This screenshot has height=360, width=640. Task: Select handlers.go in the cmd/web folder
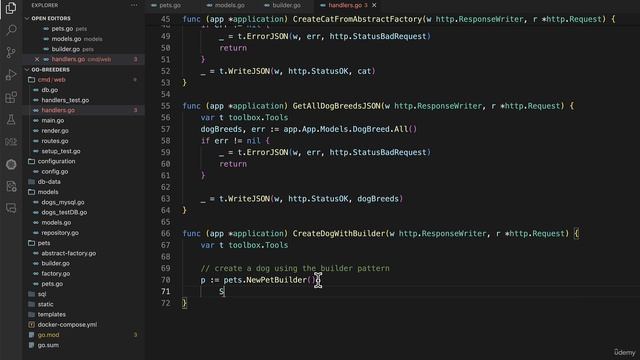[x=58, y=110]
